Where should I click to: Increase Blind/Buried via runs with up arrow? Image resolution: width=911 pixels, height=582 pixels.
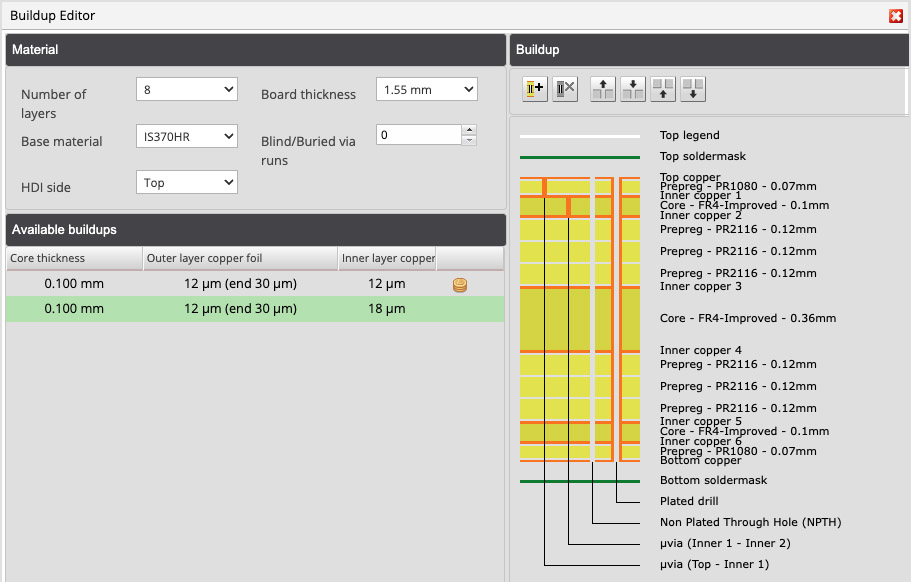tap(470, 129)
